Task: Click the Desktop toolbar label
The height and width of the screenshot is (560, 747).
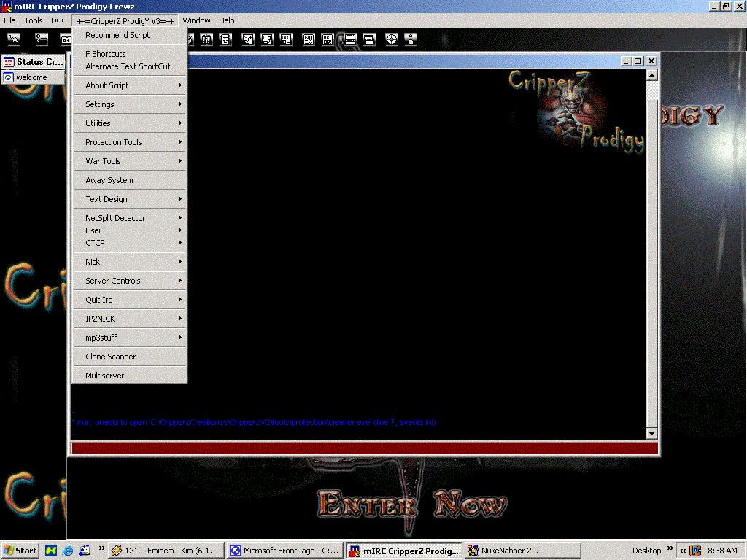Action: [x=646, y=551]
